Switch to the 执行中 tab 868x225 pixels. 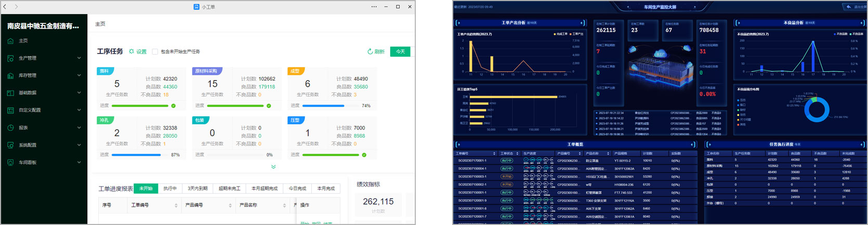point(170,189)
